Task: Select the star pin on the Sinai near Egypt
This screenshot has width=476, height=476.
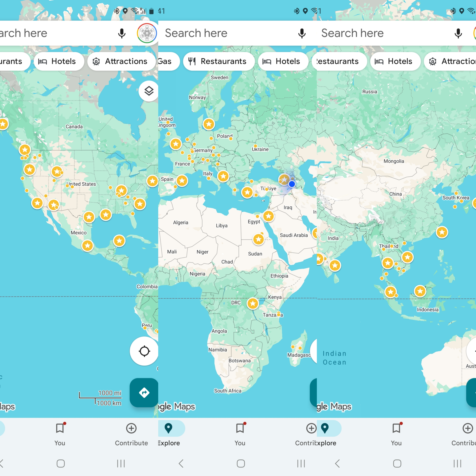Action: tap(268, 216)
